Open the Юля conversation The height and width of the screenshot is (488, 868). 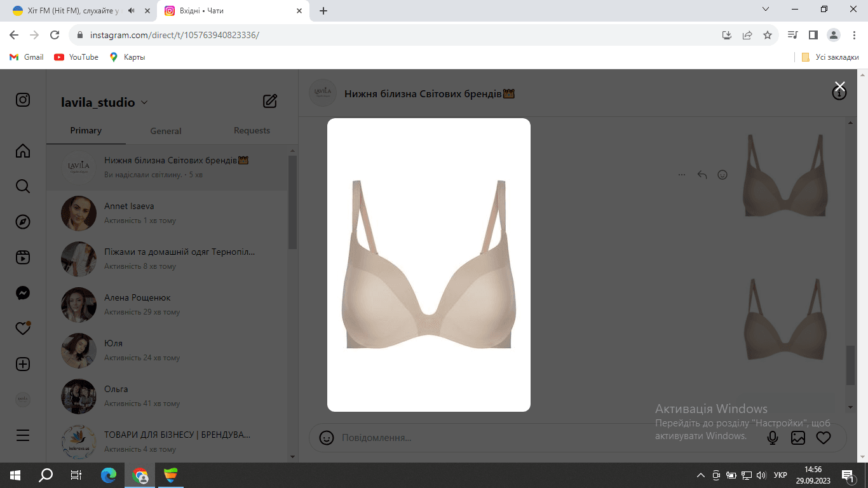click(167, 350)
